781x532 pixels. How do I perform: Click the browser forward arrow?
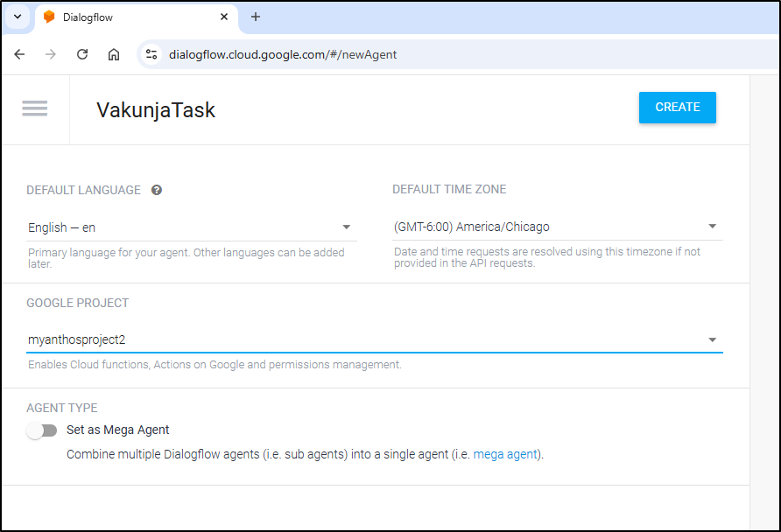tap(51, 54)
